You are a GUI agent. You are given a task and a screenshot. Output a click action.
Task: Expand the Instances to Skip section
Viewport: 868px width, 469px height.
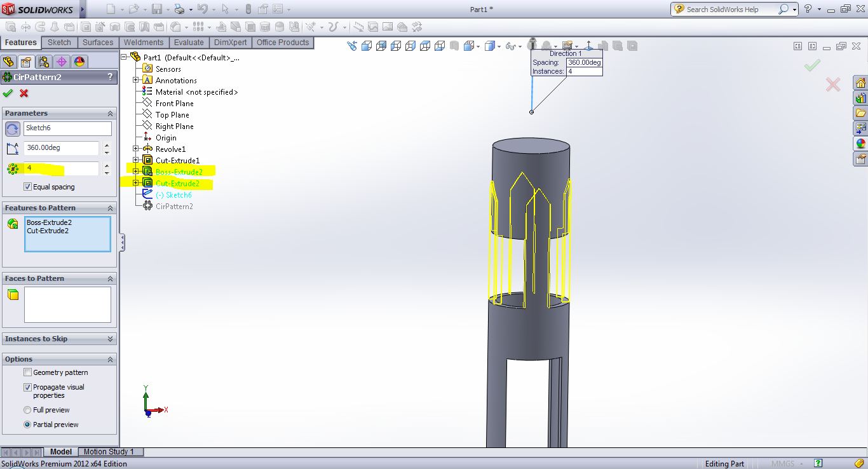[x=110, y=339]
